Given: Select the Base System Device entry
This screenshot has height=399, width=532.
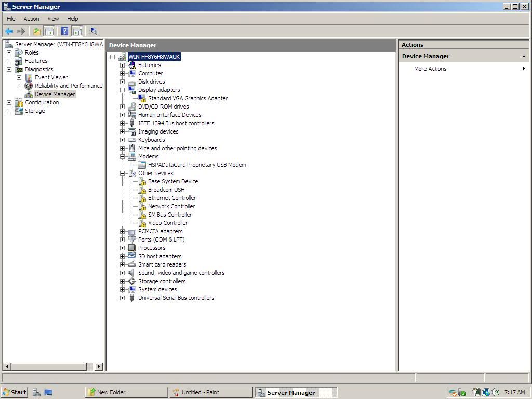Looking at the screenshot, I should click(172, 181).
